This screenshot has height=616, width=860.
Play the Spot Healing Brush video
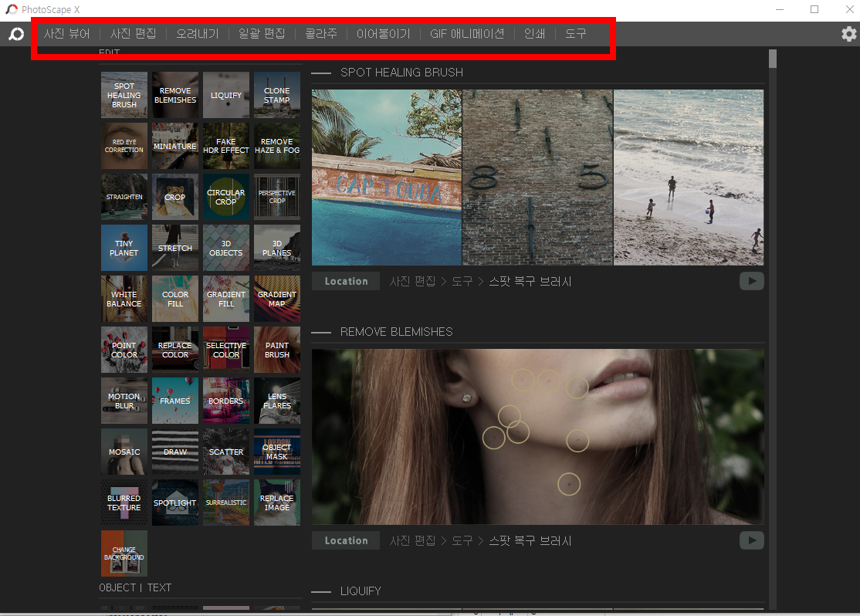click(x=751, y=282)
